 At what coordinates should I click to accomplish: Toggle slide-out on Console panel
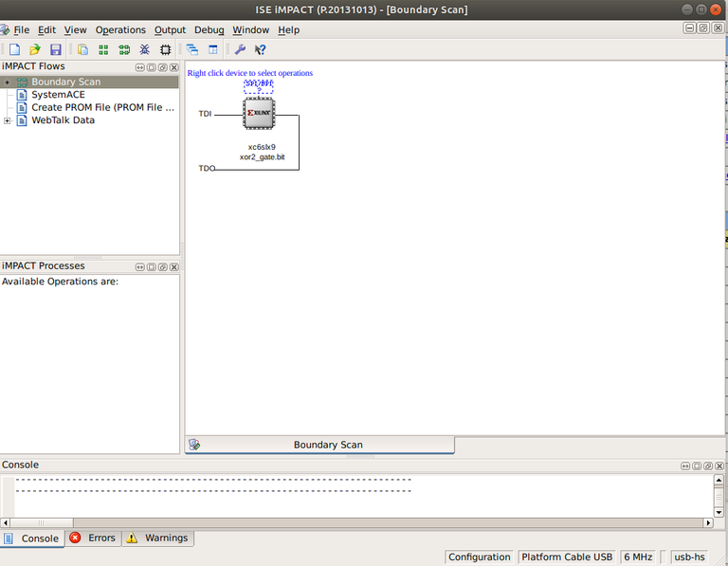tap(685, 466)
